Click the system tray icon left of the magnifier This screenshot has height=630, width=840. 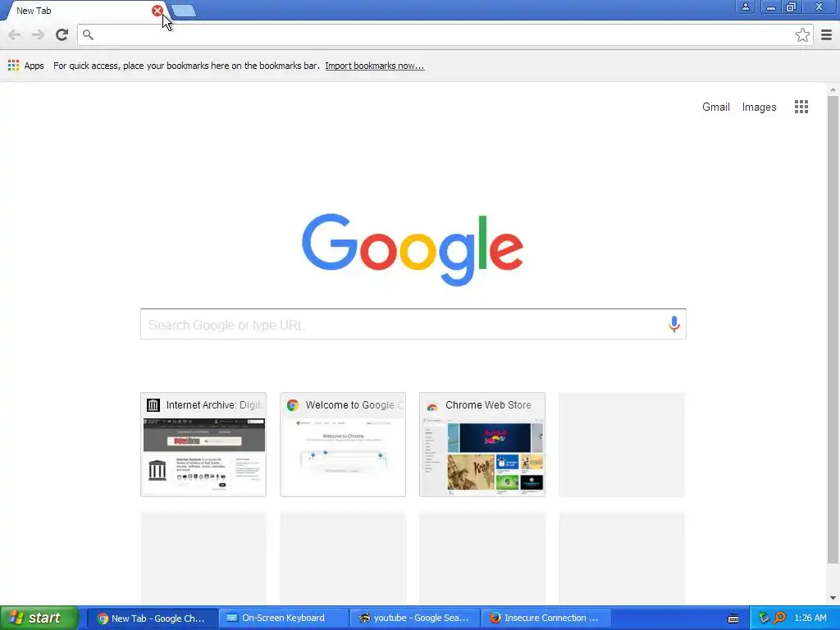click(x=764, y=618)
